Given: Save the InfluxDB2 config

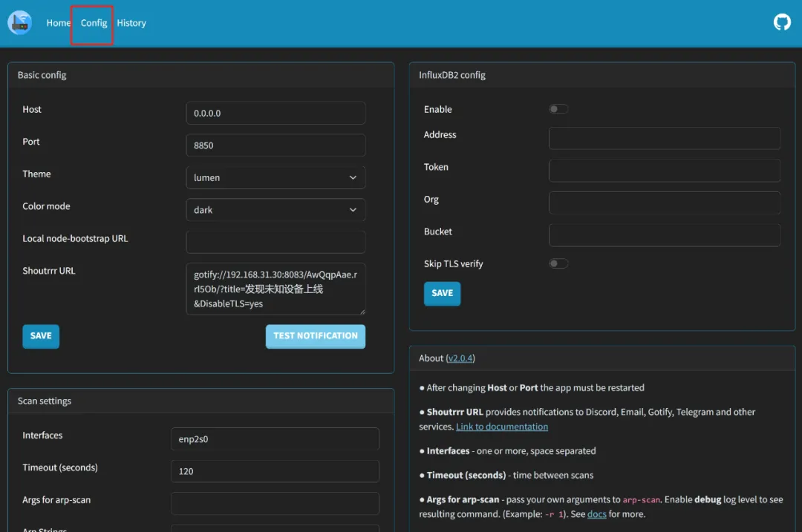Looking at the screenshot, I should point(442,293).
